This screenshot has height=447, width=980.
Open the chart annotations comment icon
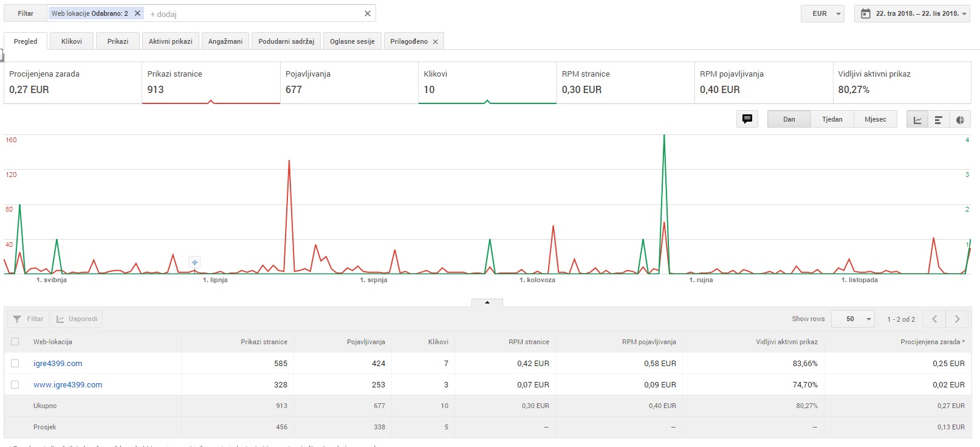[x=747, y=119]
